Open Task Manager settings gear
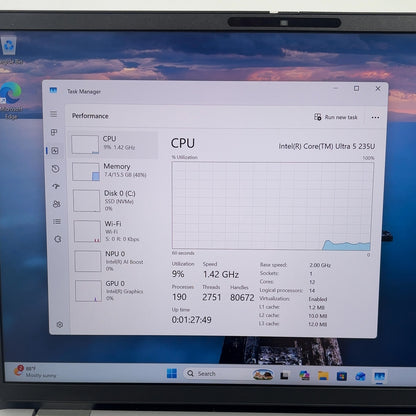The width and height of the screenshot is (416, 416). click(x=60, y=324)
